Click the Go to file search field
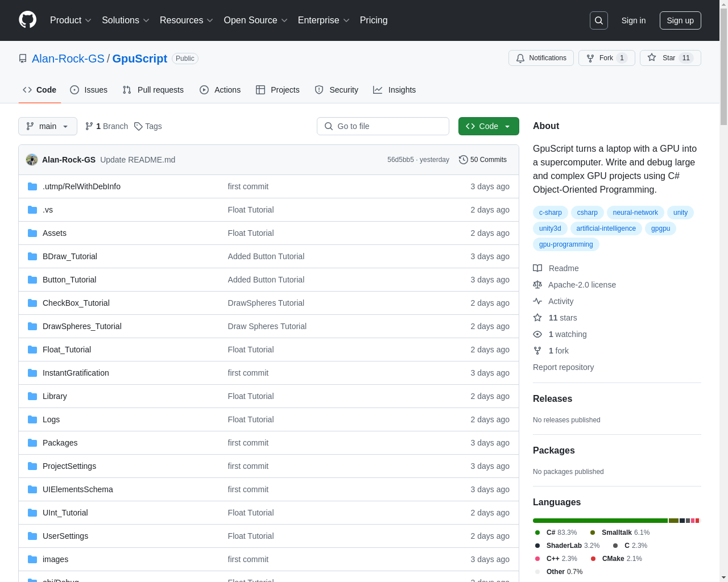This screenshot has height=582, width=728. pos(383,126)
